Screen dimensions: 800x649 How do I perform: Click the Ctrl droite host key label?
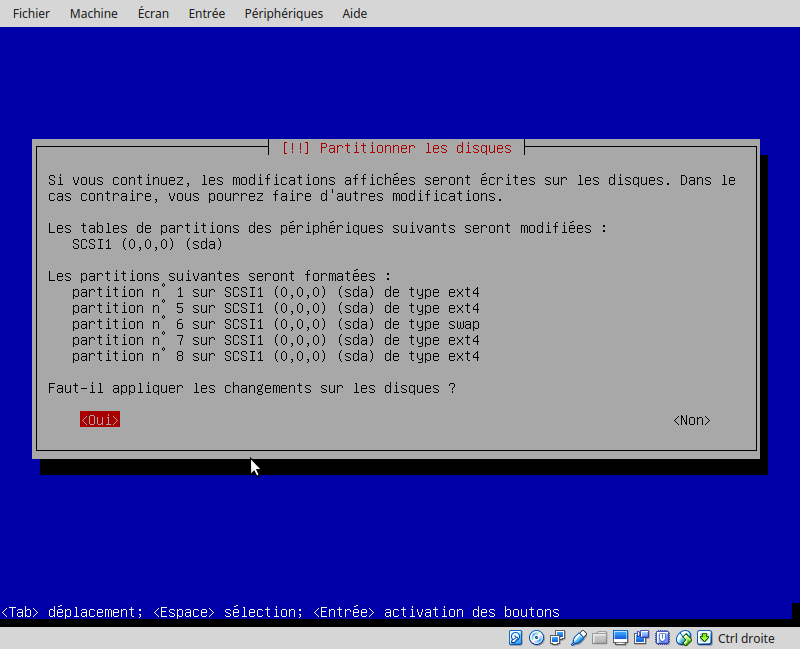(746, 638)
